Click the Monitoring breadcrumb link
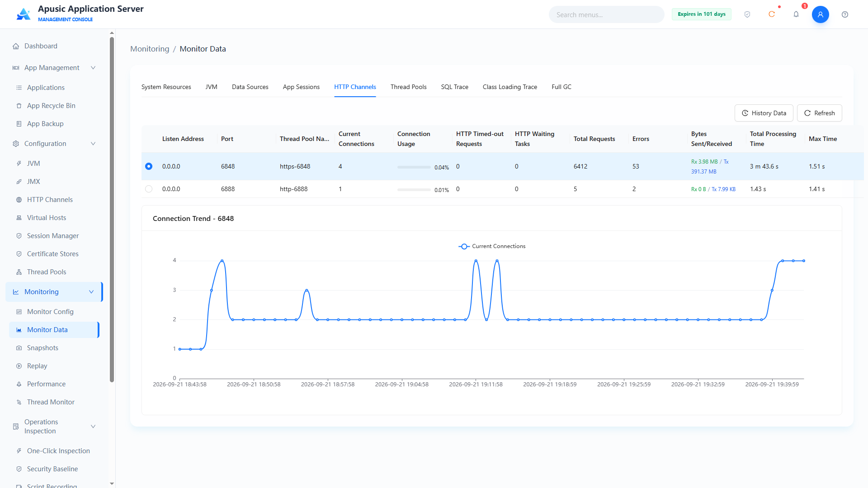Image resolution: width=868 pixels, height=488 pixels. click(150, 49)
